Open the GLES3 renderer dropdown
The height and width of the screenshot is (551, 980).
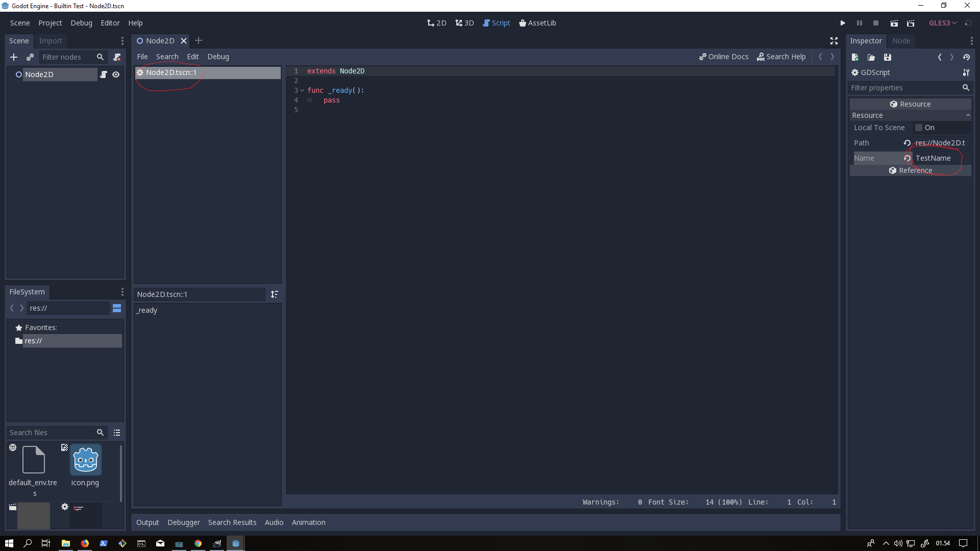click(942, 23)
